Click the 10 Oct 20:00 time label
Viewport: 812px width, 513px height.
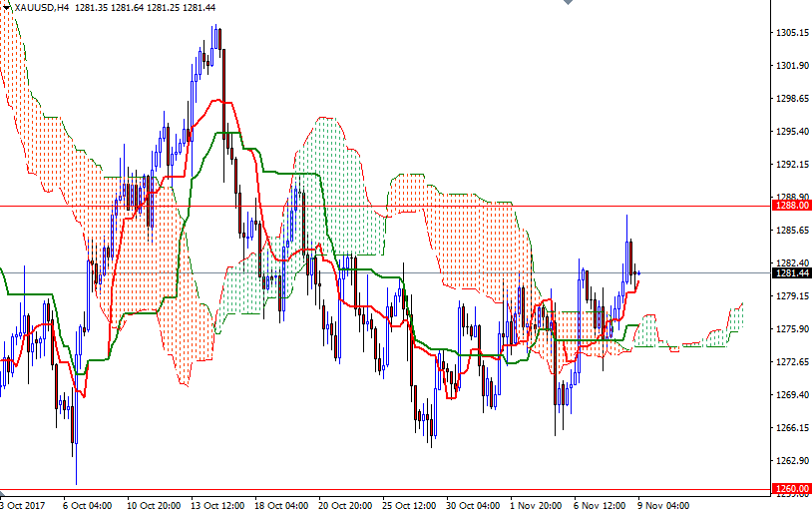154,506
